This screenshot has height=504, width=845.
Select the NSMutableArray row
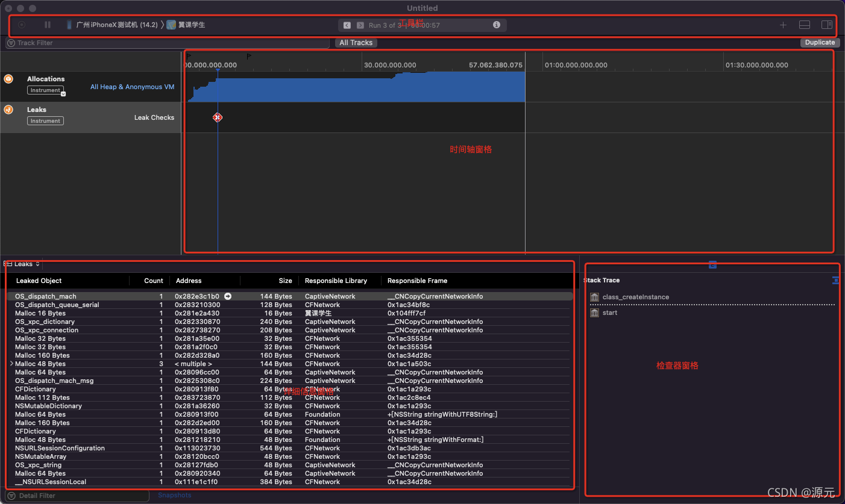pyautogui.click(x=289, y=456)
